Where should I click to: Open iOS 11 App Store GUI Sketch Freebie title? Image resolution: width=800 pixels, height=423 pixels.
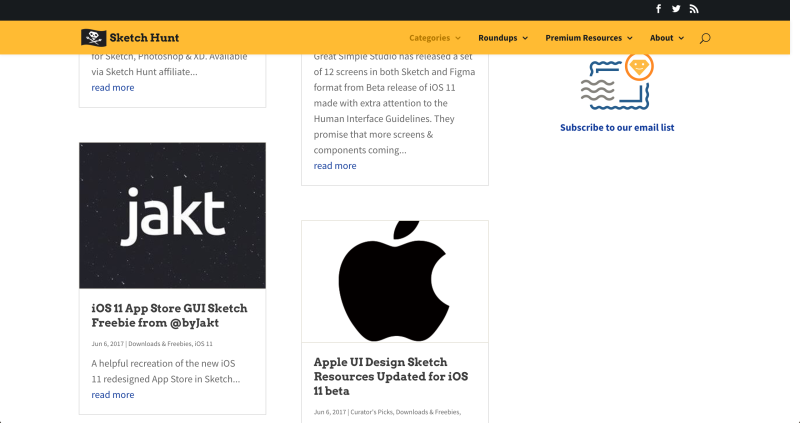(x=169, y=315)
